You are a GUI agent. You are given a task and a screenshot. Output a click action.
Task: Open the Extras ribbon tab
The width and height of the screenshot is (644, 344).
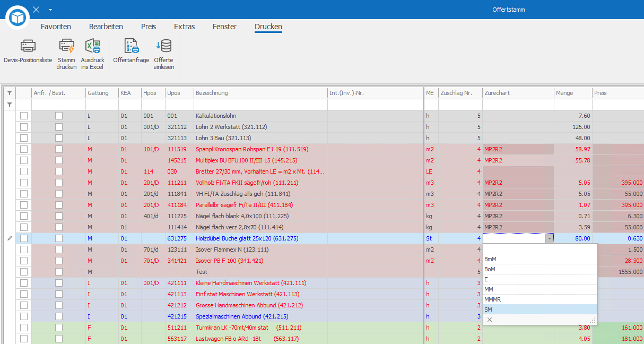tap(184, 27)
